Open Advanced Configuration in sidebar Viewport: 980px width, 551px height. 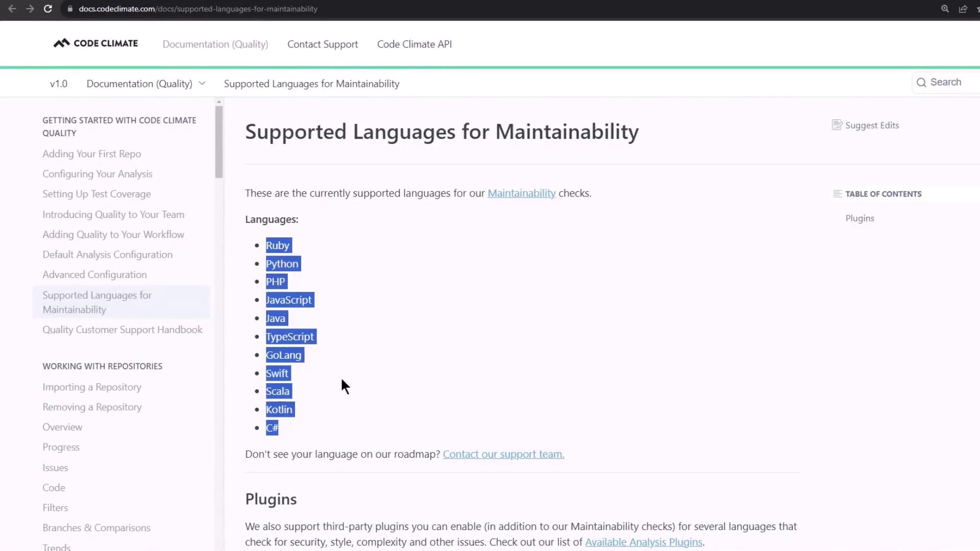[94, 274]
